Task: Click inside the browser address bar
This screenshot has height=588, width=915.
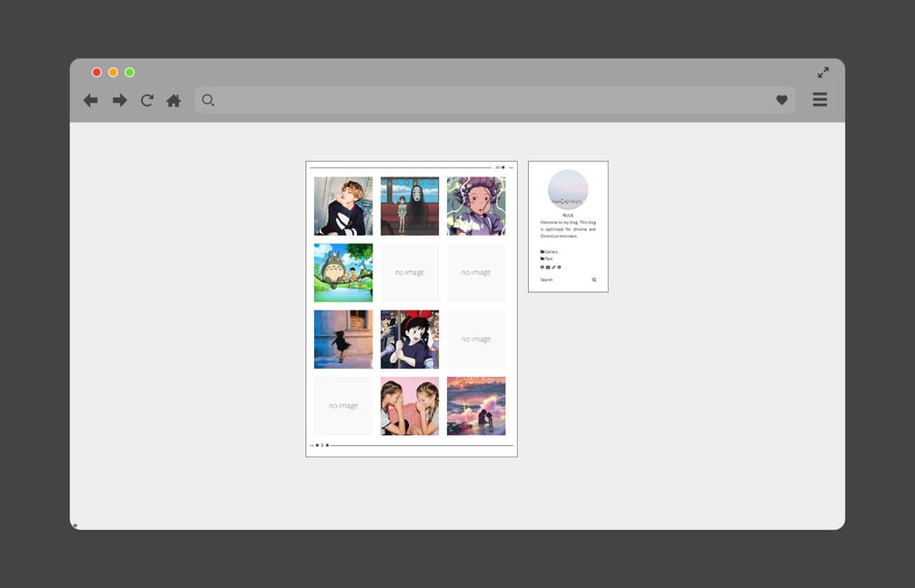Action: point(495,100)
